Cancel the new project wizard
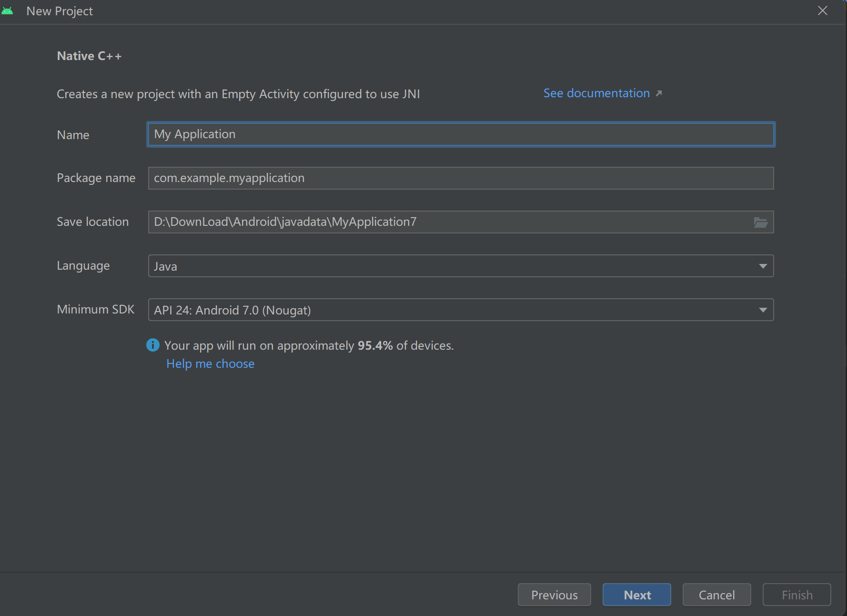The width and height of the screenshot is (847, 616). click(716, 595)
